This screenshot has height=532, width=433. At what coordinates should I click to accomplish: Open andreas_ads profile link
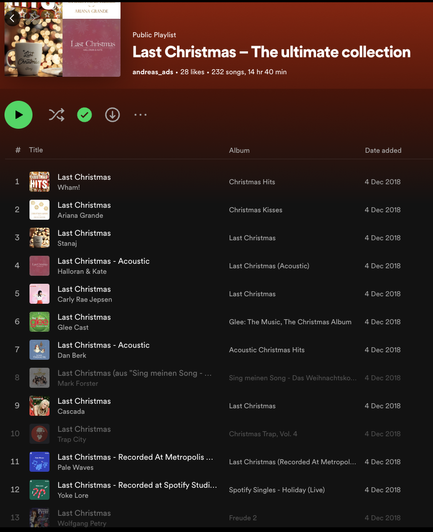[x=153, y=72]
